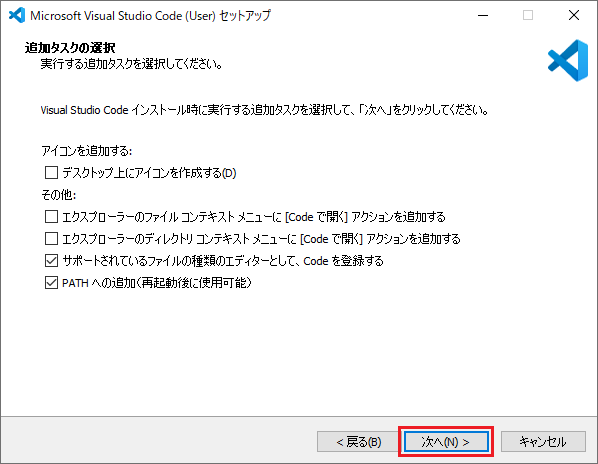The height and width of the screenshot is (464, 598).
Task: Proceed with the 次へ(N) button
Action: [x=446, y=442]
